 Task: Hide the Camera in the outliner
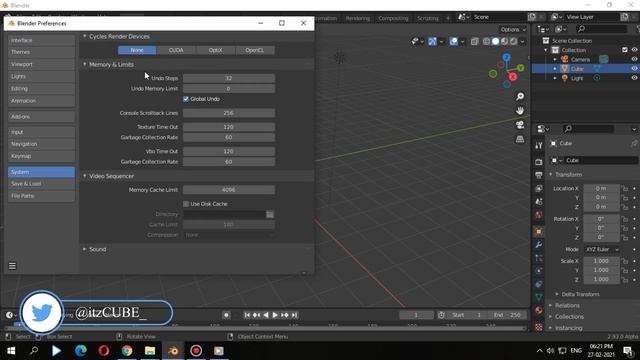pyautogui.click(x=634, y=60)
